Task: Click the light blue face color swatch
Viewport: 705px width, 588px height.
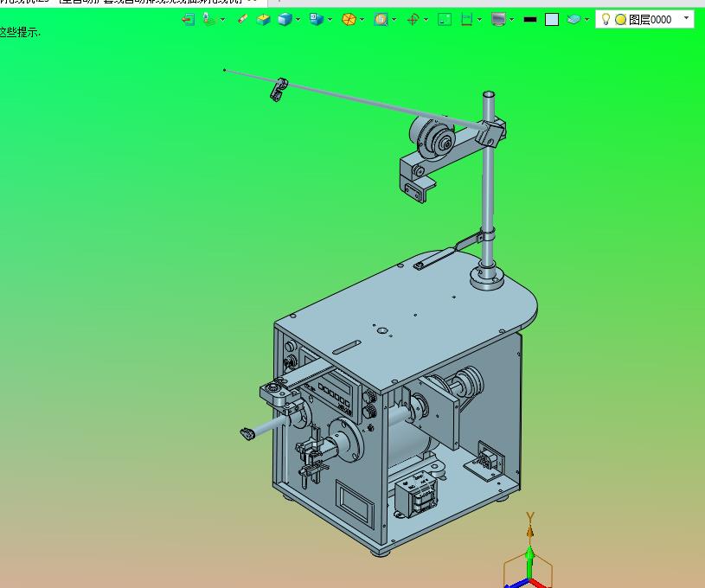Action: pyautogui.click(x=552, y=19)
